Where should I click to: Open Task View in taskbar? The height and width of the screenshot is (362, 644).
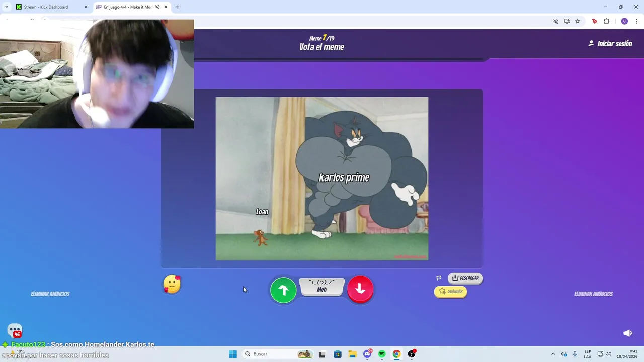pyautogui.click(x=322, y=354)
